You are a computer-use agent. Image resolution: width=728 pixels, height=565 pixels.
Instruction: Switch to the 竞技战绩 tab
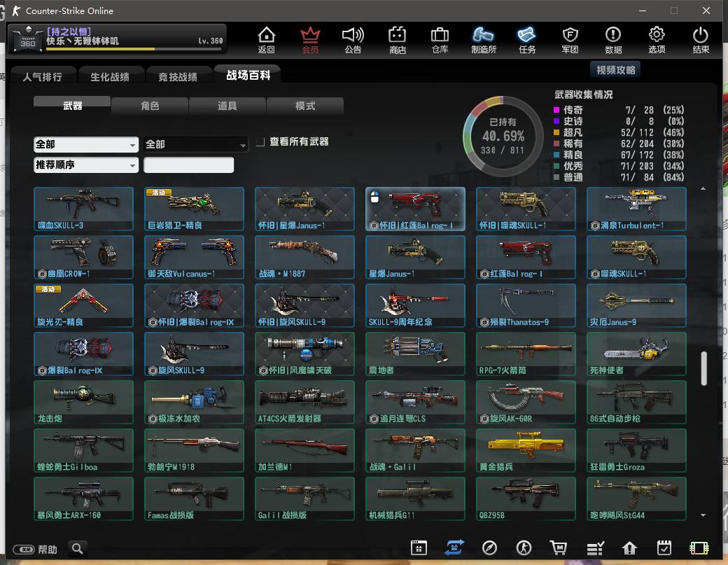coord(178,76)
